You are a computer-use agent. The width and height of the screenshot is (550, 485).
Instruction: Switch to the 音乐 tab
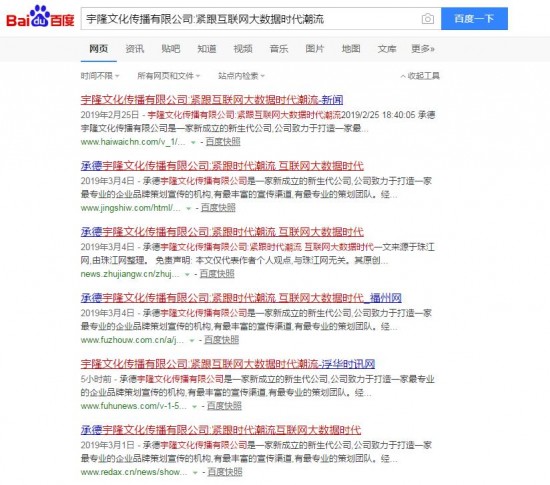tap(279, 49)
